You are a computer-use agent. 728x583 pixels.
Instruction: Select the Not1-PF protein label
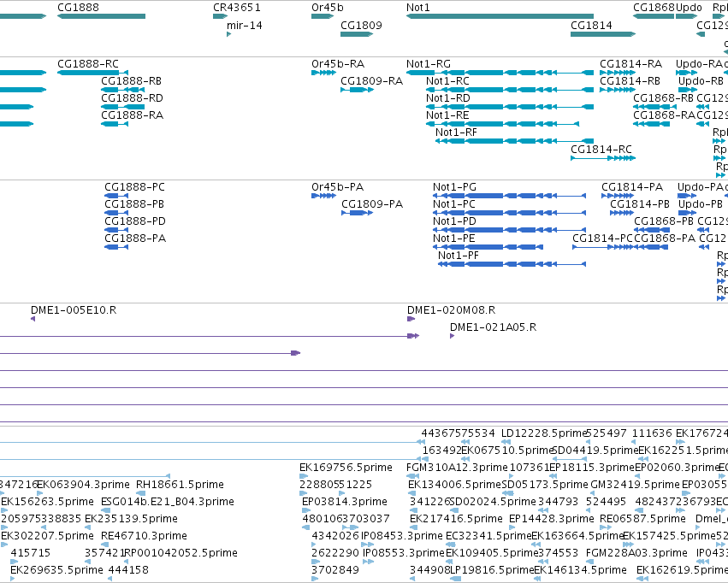coord(459,256)
